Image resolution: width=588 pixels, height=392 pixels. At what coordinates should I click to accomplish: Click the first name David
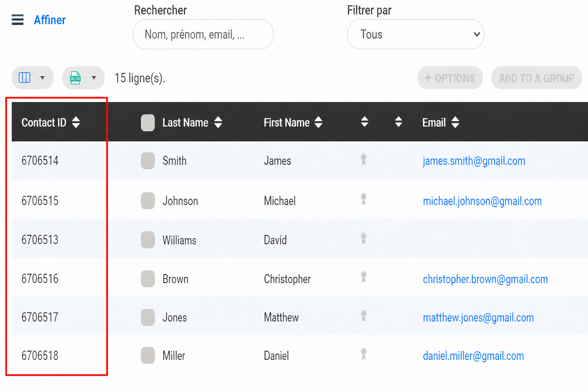275,240
